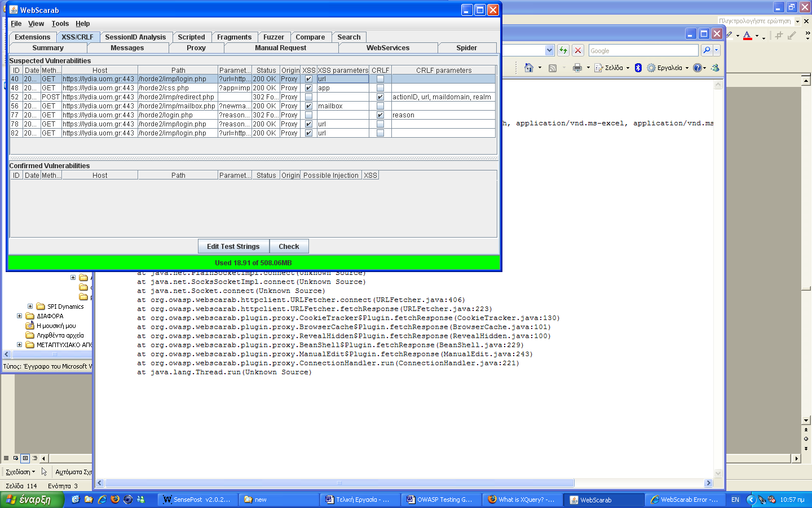The width and height of the screenshot is (812, 508).
Task: Toggle XSS checkbox for request ID 78
Action: (308, 124)
